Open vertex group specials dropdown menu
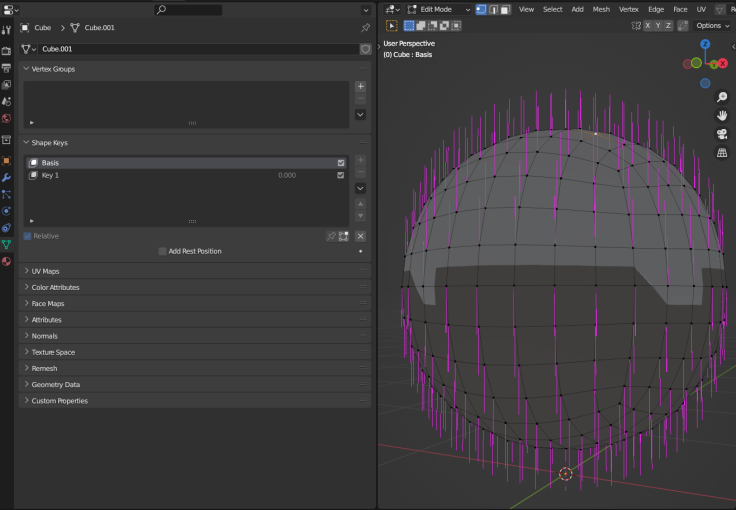 (360, 115)
